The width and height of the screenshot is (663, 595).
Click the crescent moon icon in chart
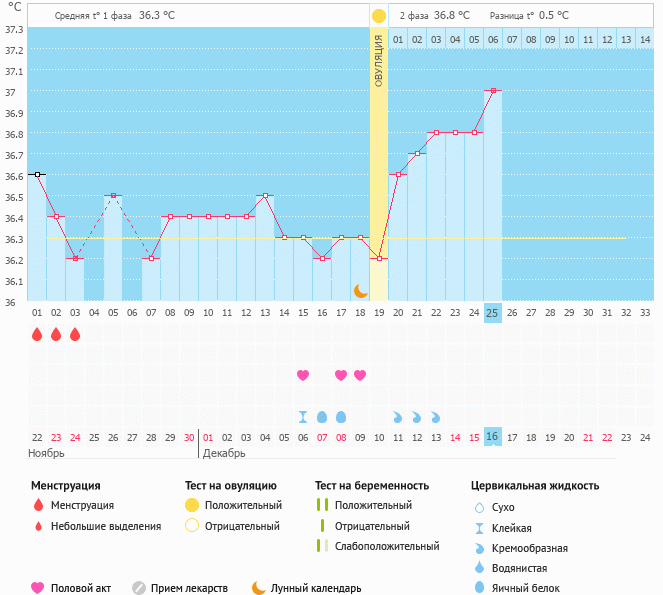[x=360, y=290]
